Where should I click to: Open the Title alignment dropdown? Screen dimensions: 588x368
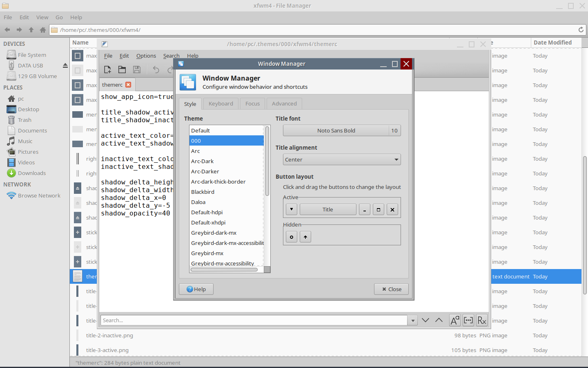(x=342, y=159)
